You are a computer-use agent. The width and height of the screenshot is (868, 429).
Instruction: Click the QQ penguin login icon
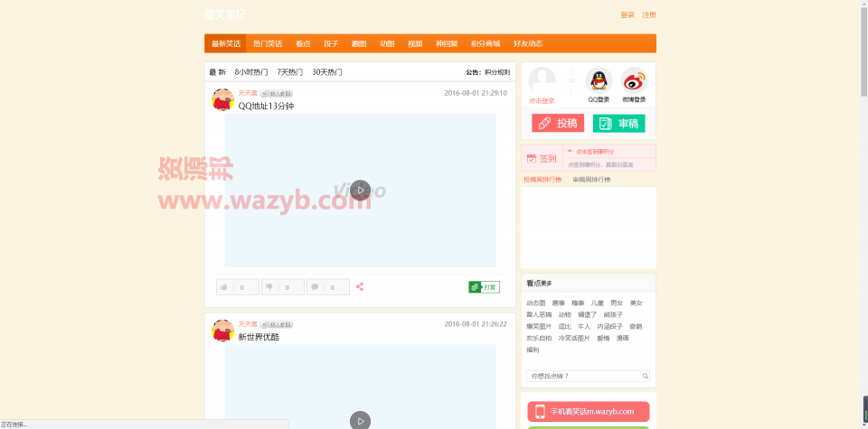pos(599,80)
